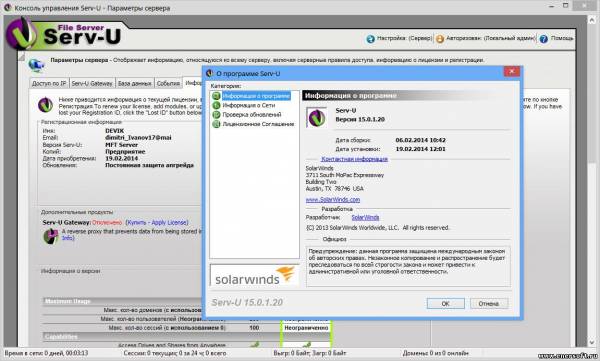The height and width of the screenshot is (361, 600).
Task: Click the Serv-U File Server logo
Action: pyautogui.click(x=63, y=35)
